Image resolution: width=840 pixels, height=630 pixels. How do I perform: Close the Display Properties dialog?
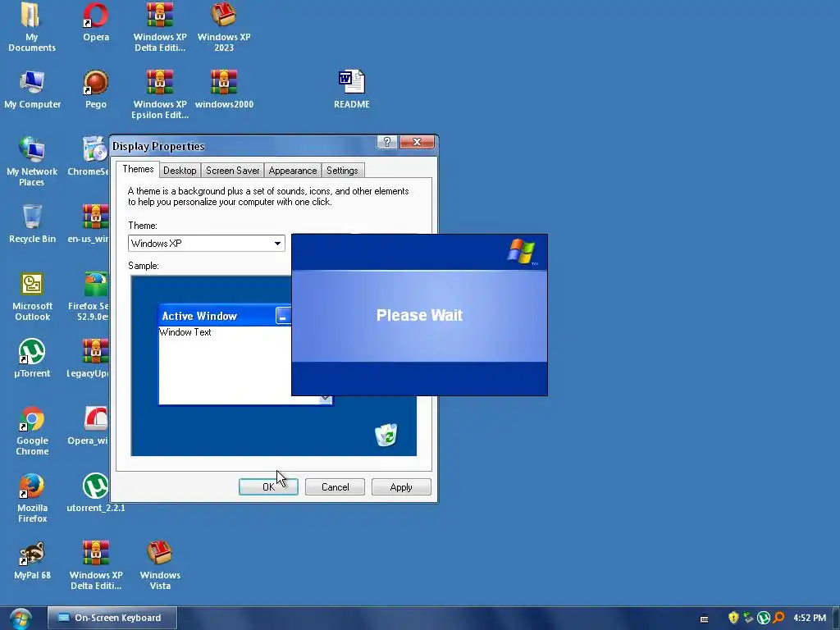pyautogui.click(x=417, y=142)
